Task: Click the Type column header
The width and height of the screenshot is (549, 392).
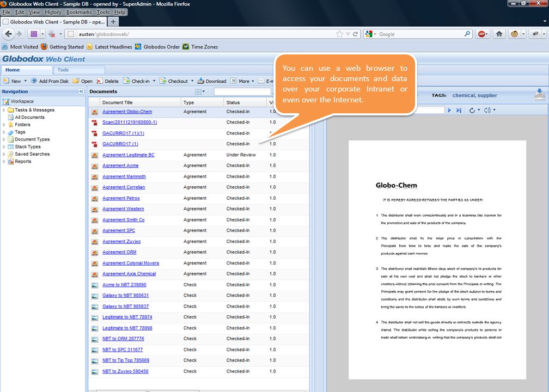Action: [x=202, y=102]
